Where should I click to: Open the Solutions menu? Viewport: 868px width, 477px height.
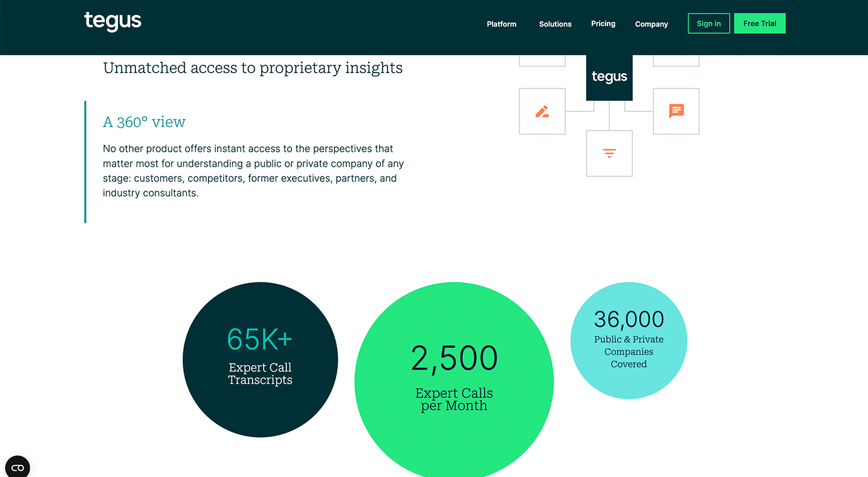point(555,24)
